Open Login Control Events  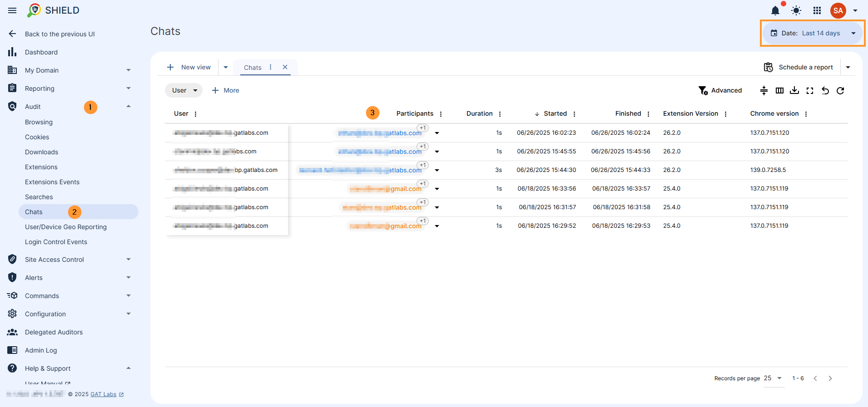click(56, 242)
